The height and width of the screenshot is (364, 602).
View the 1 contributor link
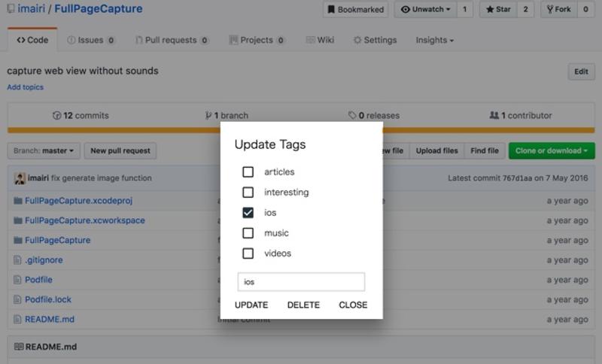(521, 116)
